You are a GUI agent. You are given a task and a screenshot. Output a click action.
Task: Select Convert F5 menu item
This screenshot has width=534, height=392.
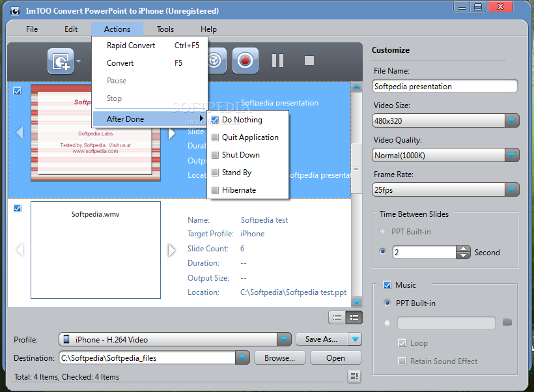150,63
